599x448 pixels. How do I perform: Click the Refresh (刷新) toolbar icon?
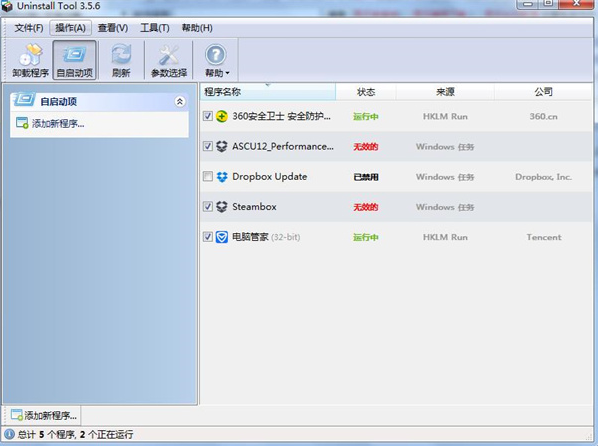(121, 55)
